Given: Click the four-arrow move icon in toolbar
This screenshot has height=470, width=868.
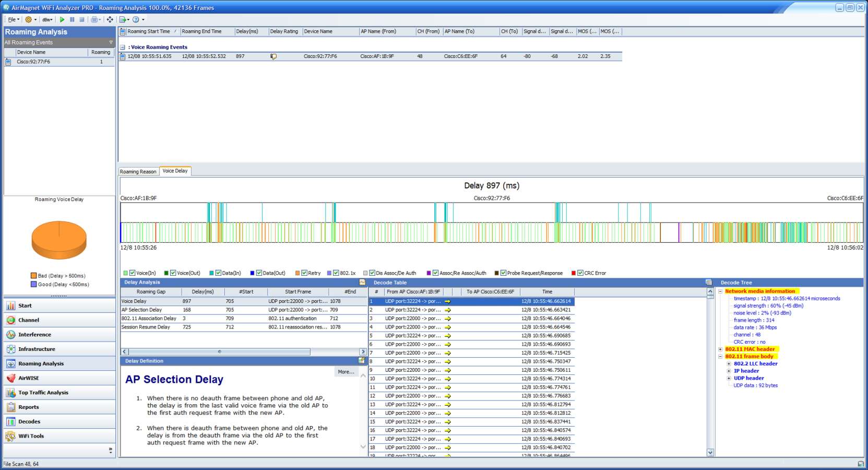Looking at the screenshot, I should point(110,19).
